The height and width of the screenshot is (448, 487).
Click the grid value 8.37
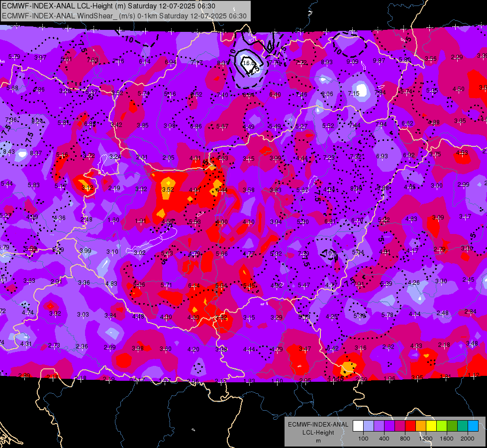(x=36, y=153)
